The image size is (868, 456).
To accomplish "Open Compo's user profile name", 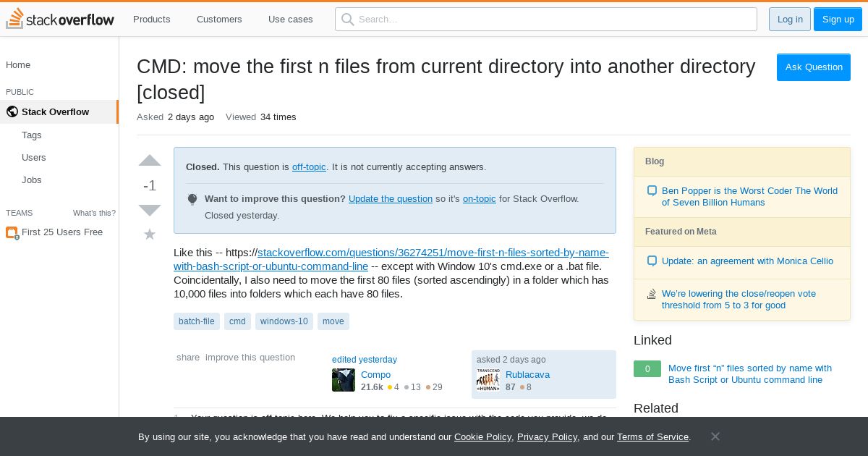I will (375, 375).
